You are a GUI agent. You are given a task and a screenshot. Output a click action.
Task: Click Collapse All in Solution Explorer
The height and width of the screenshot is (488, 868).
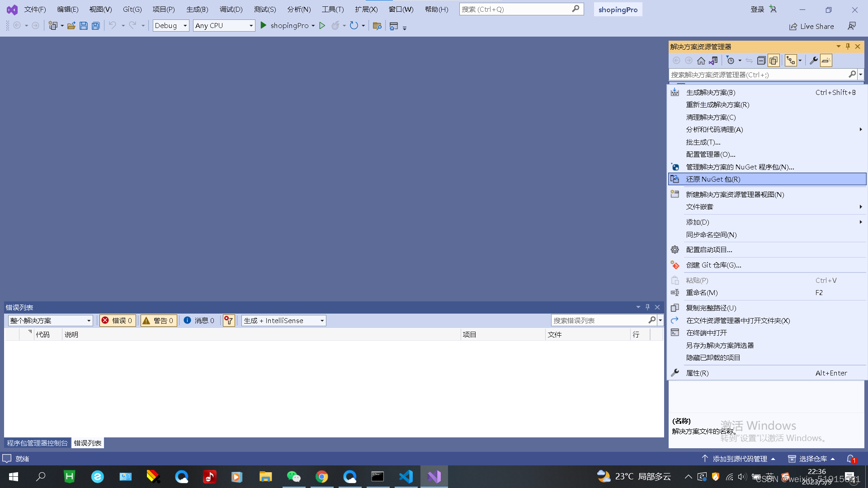[x=761, y=61]
